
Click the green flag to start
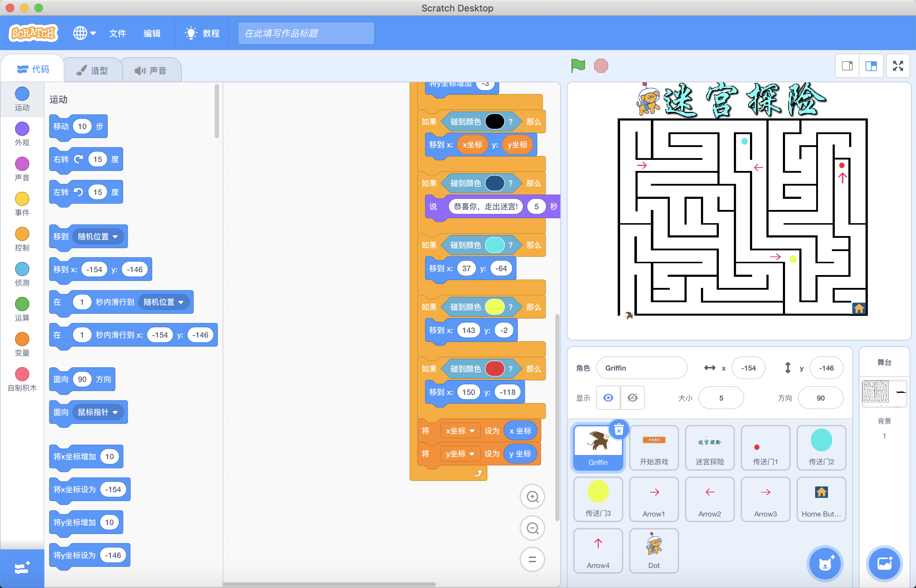click(x=578, y=66)
